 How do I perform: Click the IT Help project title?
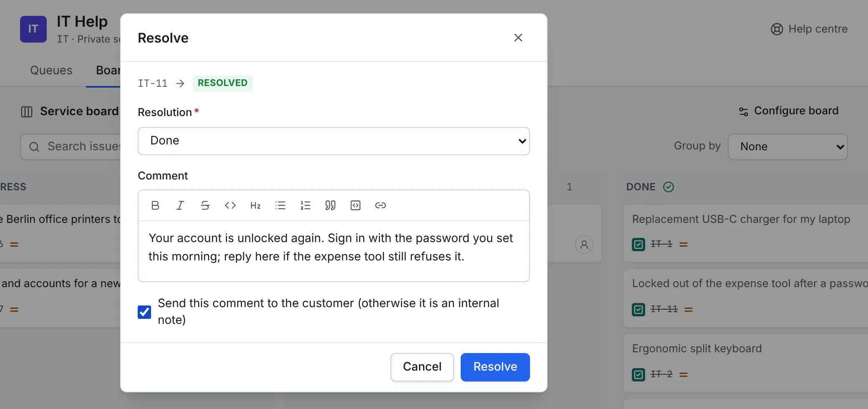click(x=82, y=22)
